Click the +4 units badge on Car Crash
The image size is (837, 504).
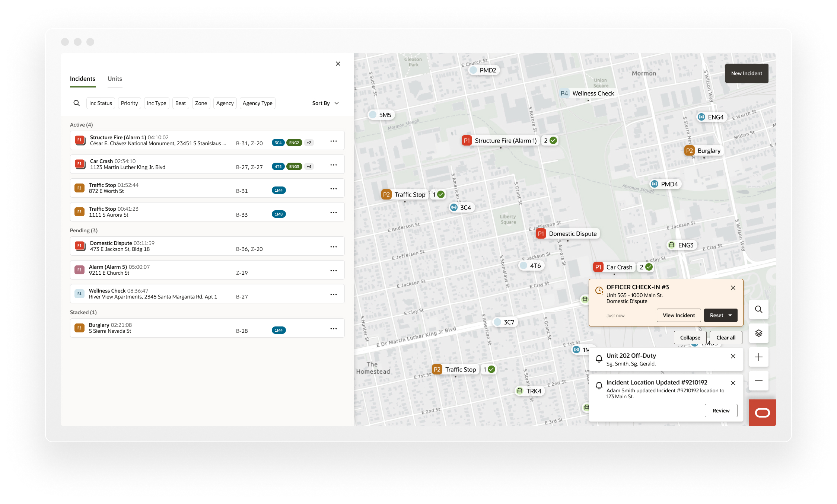[309, 166]
